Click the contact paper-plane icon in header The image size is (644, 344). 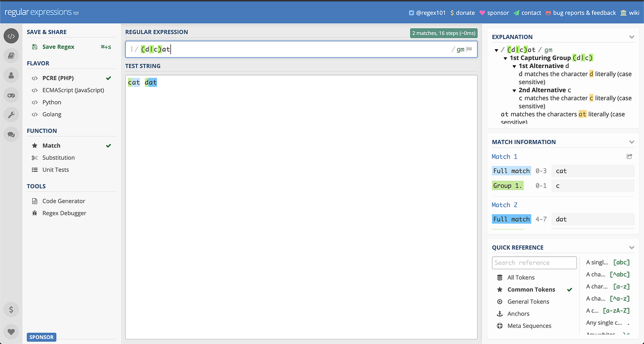(517, 13)
